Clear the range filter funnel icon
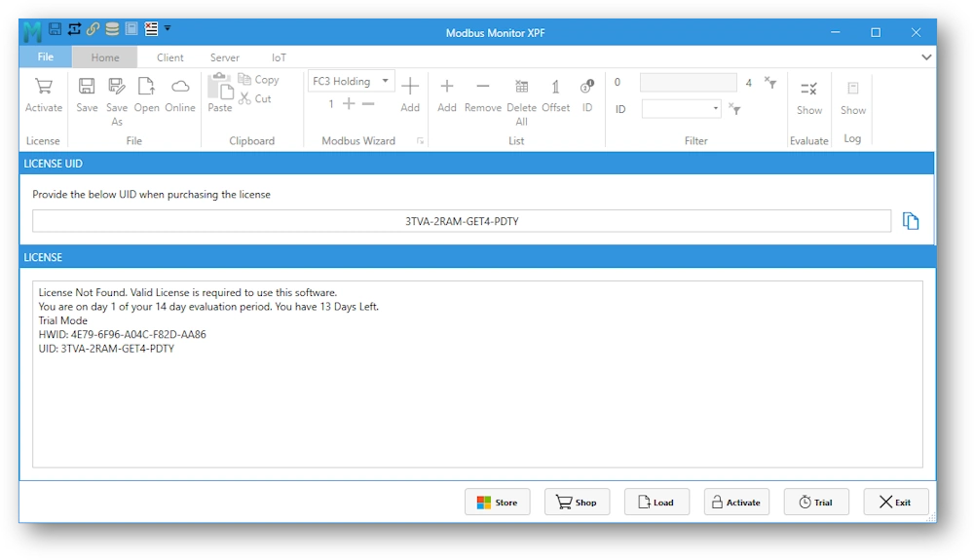The image size is (974, 560). tap(770, 82)
